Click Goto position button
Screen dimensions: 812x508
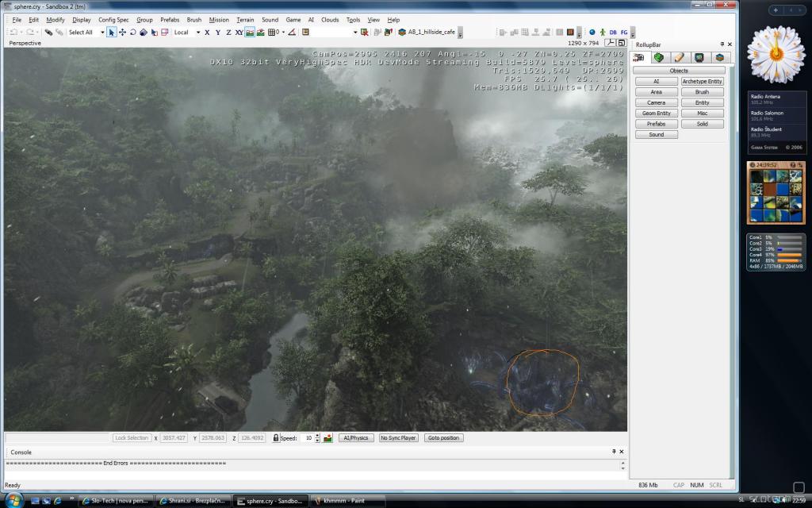(443, 438)
